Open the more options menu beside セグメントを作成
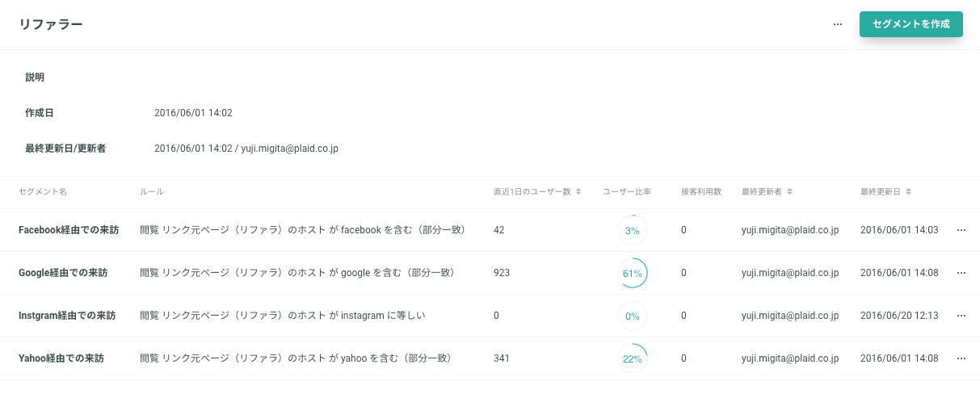Image resolution: width=980 pixels, height=419 pixels. 838,24
